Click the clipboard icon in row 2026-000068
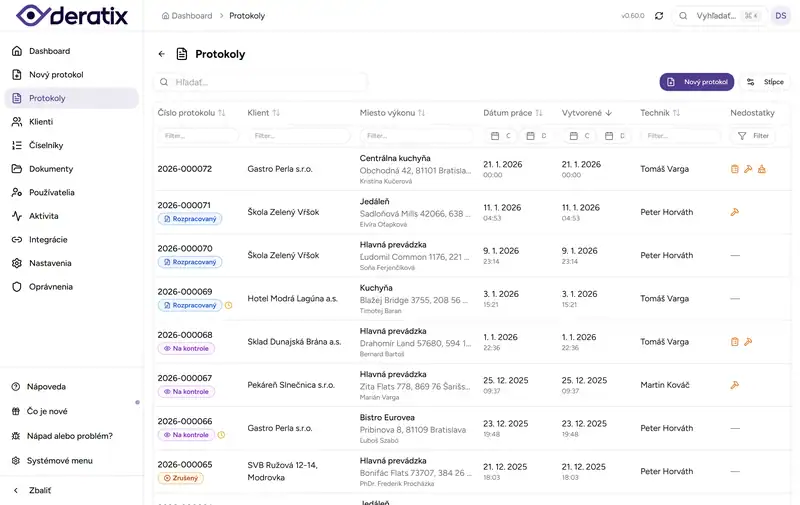The image size is (800, 505). click(735, 341)
